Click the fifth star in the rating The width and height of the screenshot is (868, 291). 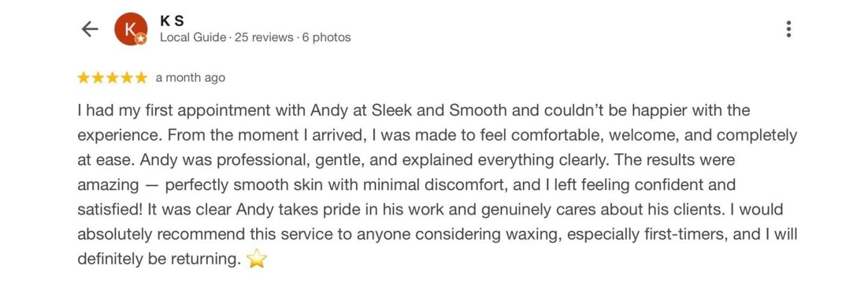pos(140,78)
